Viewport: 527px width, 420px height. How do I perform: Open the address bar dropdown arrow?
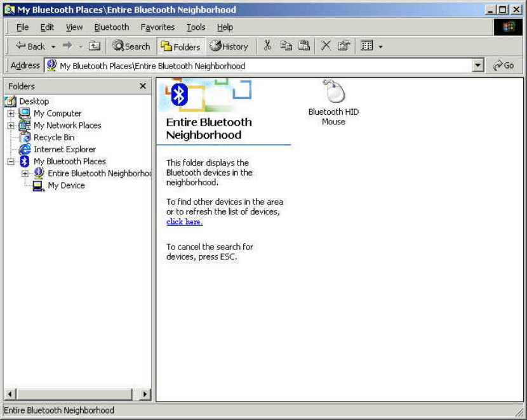[478, 65]
